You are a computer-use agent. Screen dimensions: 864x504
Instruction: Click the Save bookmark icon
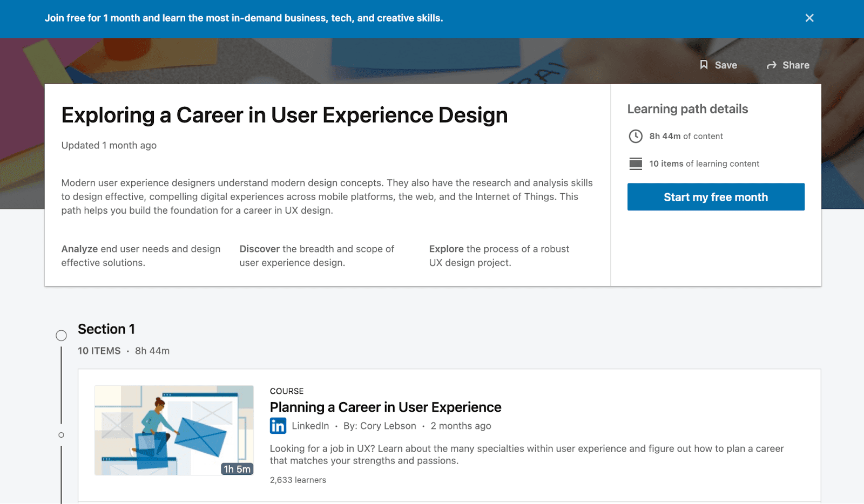point(704,65)
